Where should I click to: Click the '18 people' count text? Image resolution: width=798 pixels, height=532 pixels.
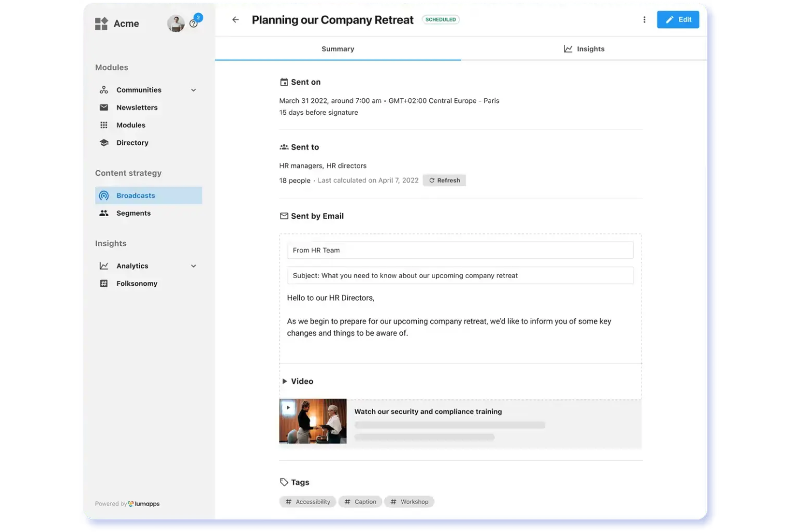pyautogui.click(x=295, y=181)
